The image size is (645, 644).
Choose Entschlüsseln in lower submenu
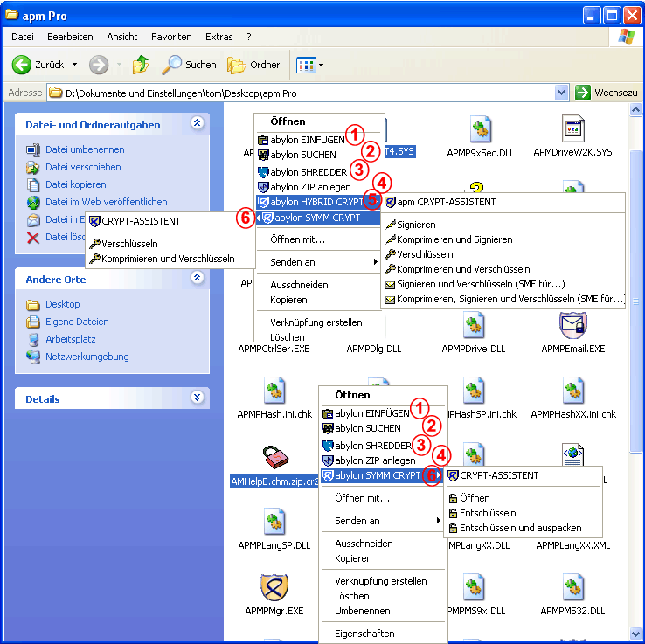click(488, 513)
